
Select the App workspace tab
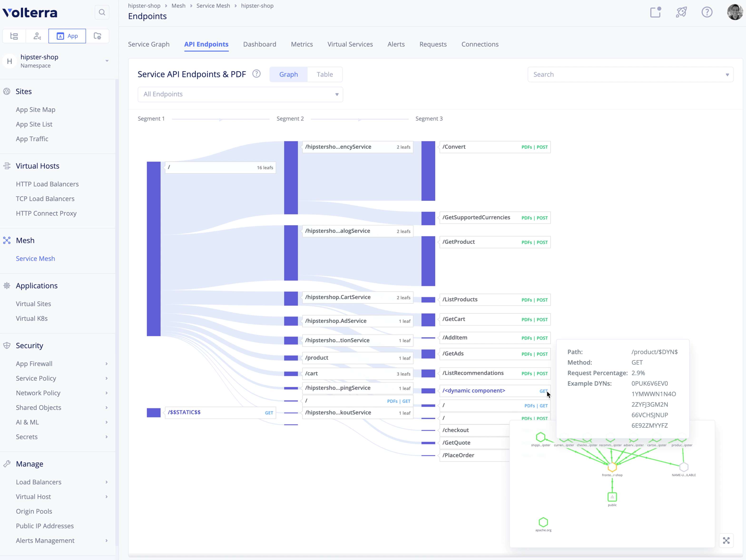pos(67,36)
